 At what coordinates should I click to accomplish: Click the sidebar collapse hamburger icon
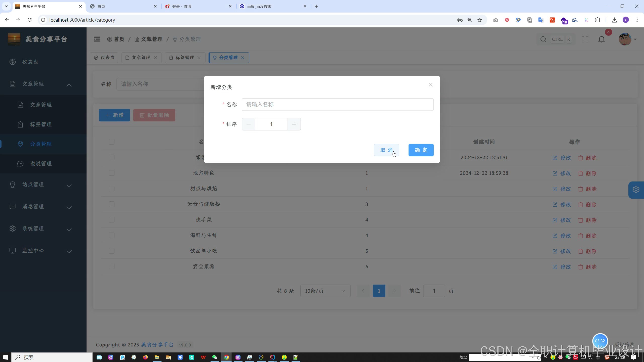pyautogui.click(x=97, y=39)
